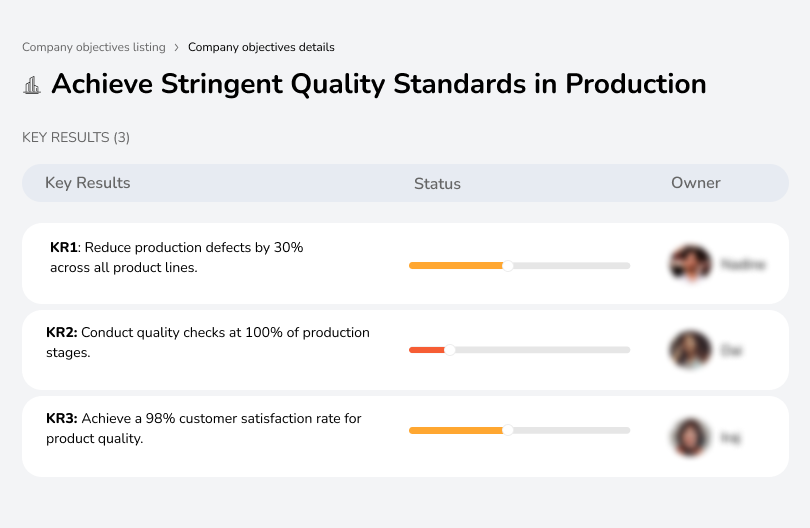
Task: Click the orange filled part of KR1 bar
Action: click(455, 265)
